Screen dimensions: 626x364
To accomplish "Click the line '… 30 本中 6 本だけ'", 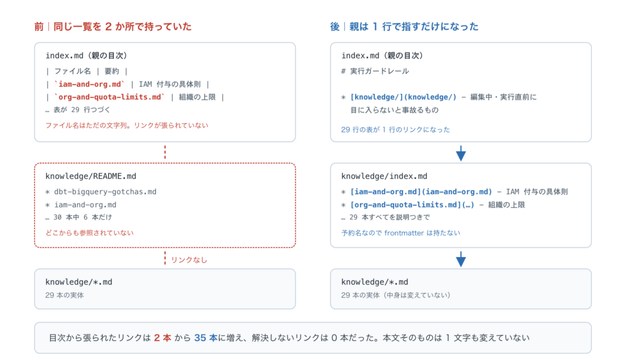I will 79,217.
